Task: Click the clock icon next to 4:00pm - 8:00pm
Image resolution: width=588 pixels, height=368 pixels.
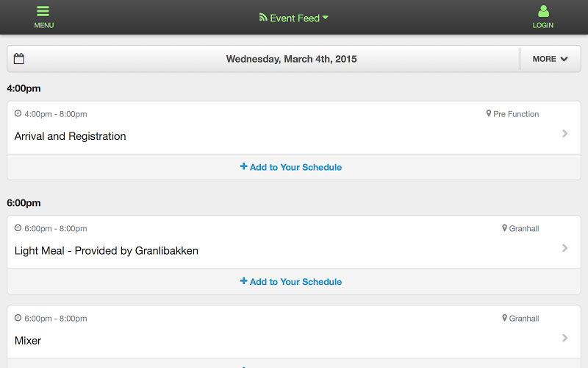Action: (18, 113)
